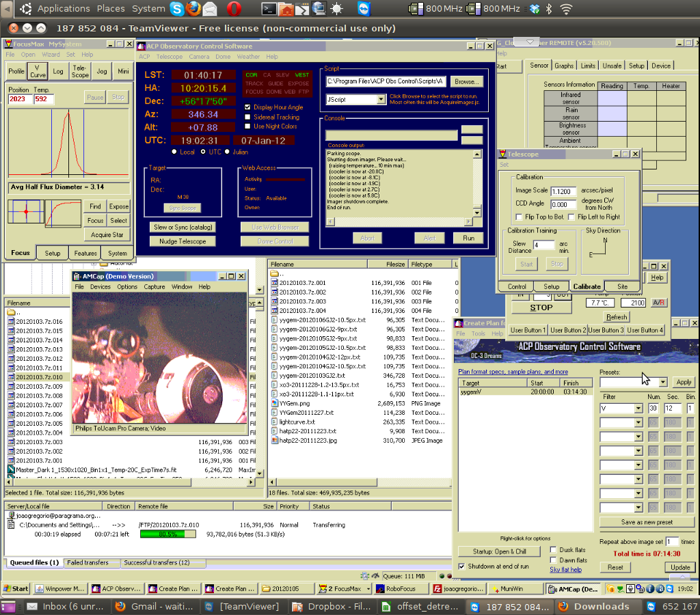Open the Wi-Fi network indicator
The image size is (700, 615).
567,9
